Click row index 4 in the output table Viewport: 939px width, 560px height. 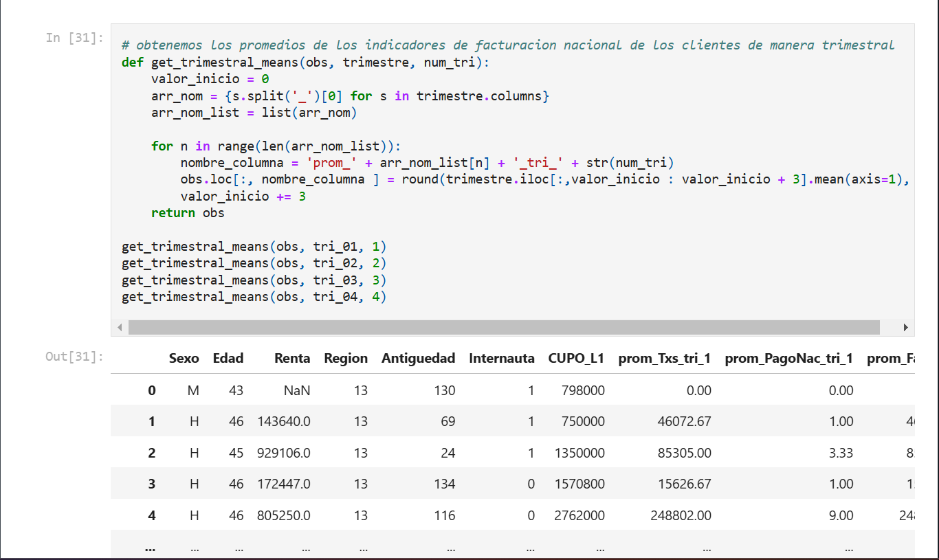151,515
